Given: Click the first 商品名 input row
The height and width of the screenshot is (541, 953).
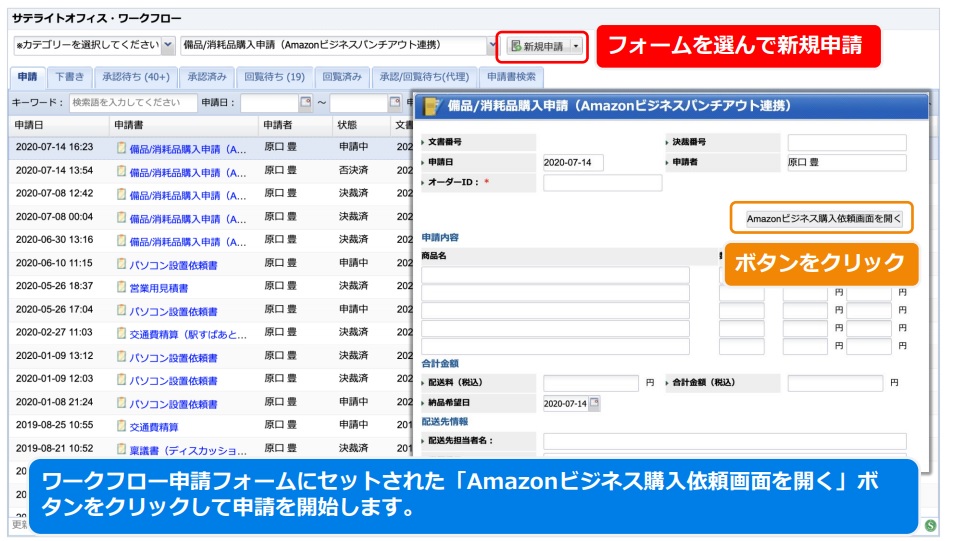Looking at the screenshot, I should 556,275.
